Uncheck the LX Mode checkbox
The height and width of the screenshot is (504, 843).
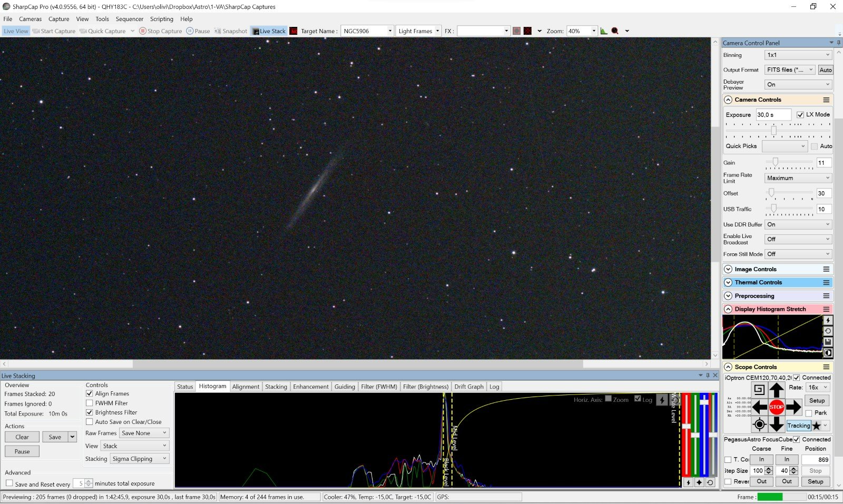click(x=800, y=115)
